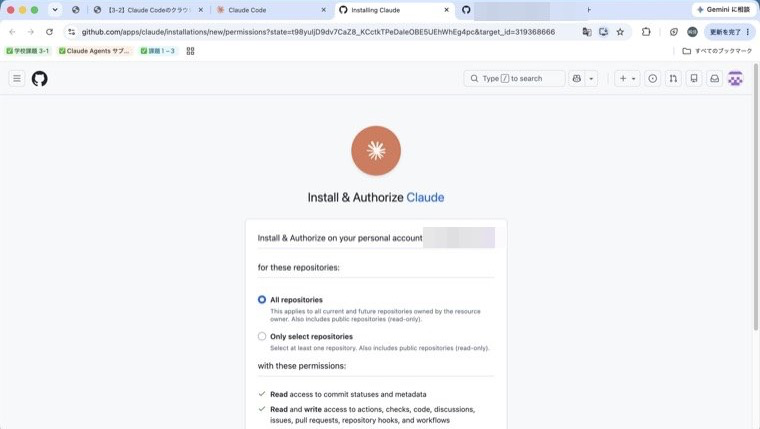760x429 pixels.
Task: Bookmark this page with the star
Action: 620,32
